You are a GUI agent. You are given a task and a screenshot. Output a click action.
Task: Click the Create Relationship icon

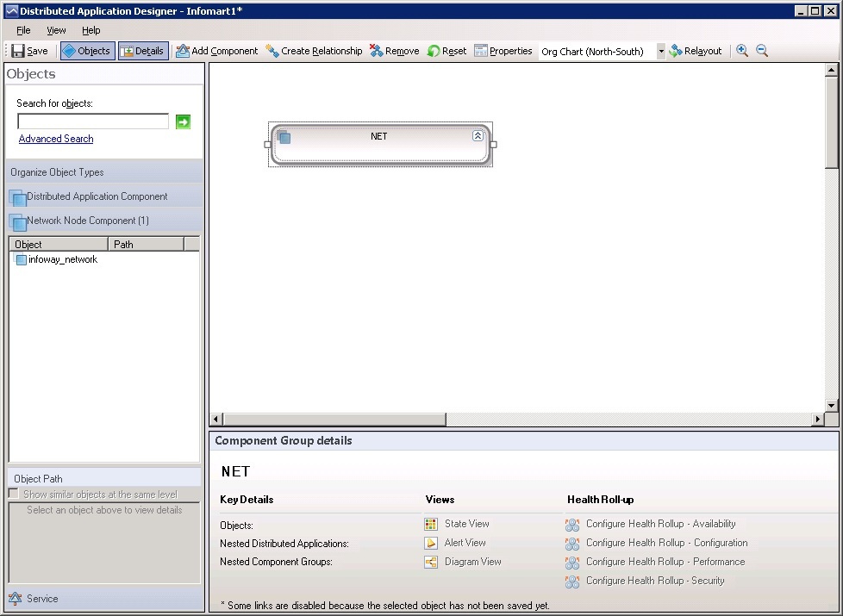272,51
